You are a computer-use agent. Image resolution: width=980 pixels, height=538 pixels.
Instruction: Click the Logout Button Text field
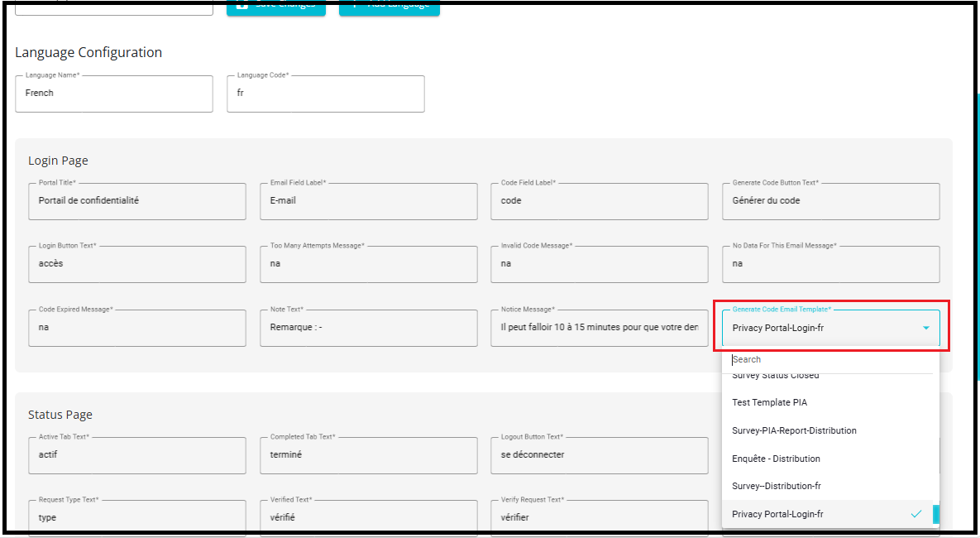click(599, 455)
